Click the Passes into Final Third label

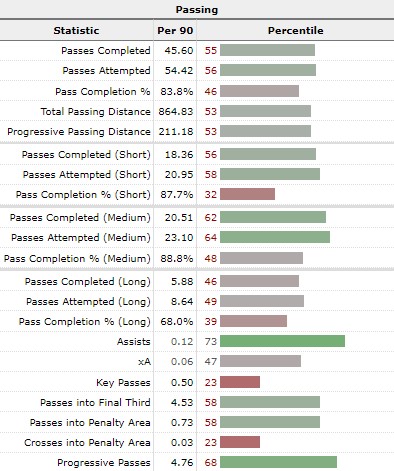[95, 402]
